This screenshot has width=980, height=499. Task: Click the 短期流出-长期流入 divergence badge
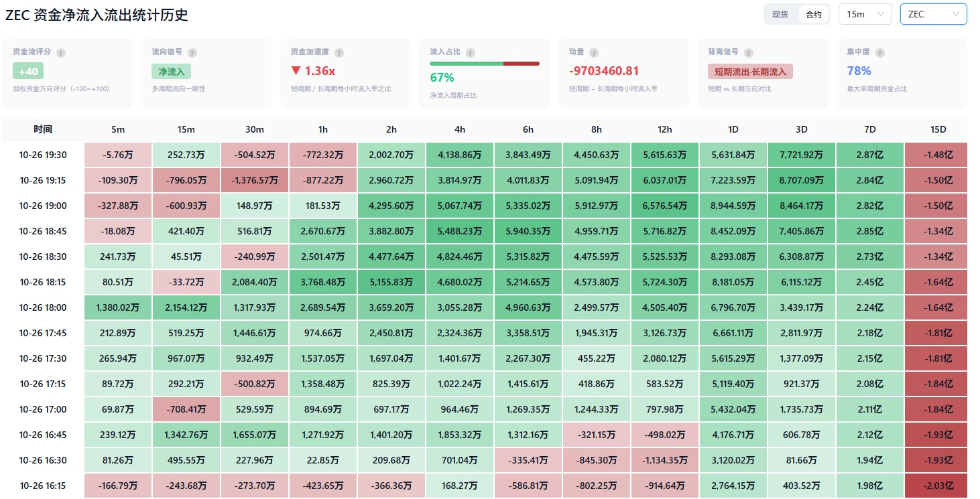pos(750,71)
